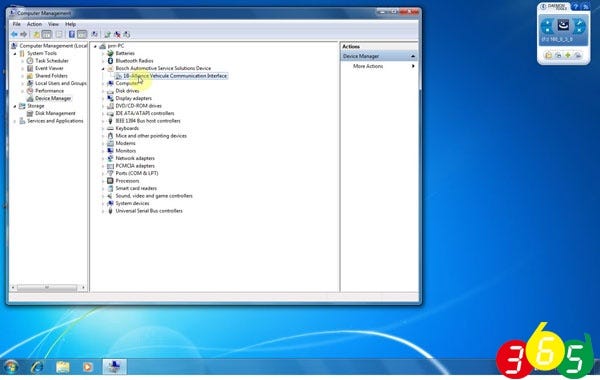Viewport: 600px width, 380px height.
Task: Select the Vehicule Communication Interface device
Action: click(x=175, y=76)
